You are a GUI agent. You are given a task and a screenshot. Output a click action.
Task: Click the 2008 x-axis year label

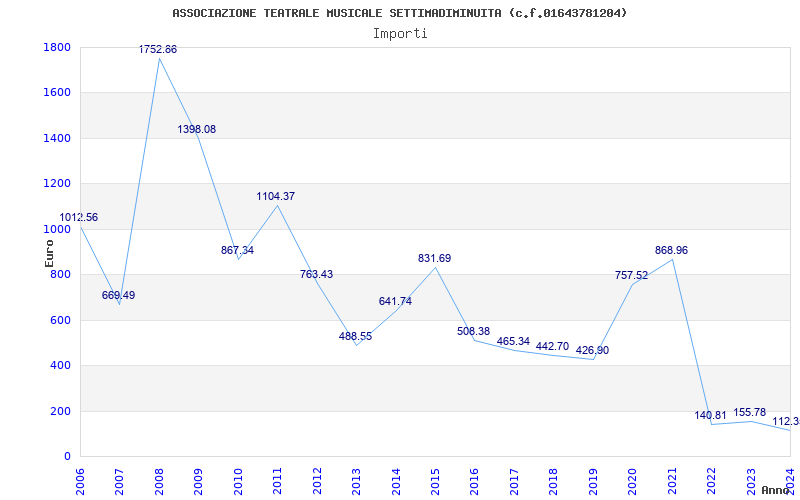tap(159, 482)
